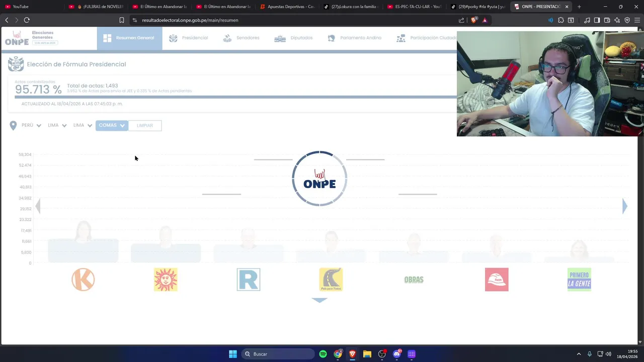The height and width of the screenshot is (362, 644).
Task: Open the extensions puzzle icon
Action: coord(561,20)
